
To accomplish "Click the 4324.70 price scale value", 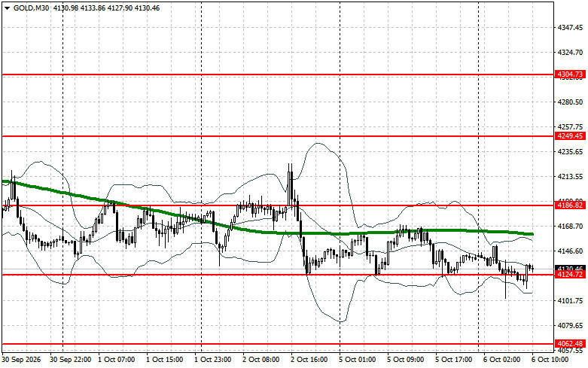I will pyautogui.click(x=570, y=53).
